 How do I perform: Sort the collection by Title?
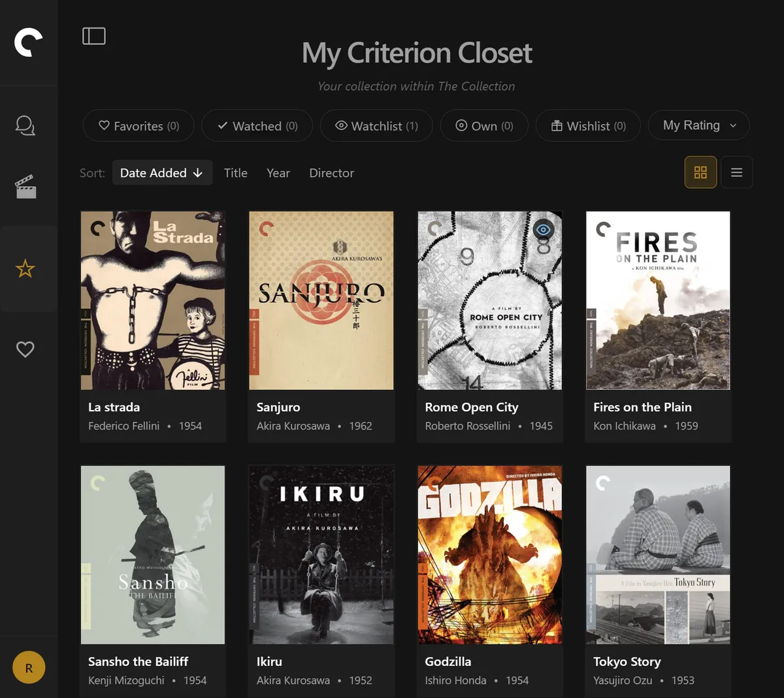(x=235, y=172)
